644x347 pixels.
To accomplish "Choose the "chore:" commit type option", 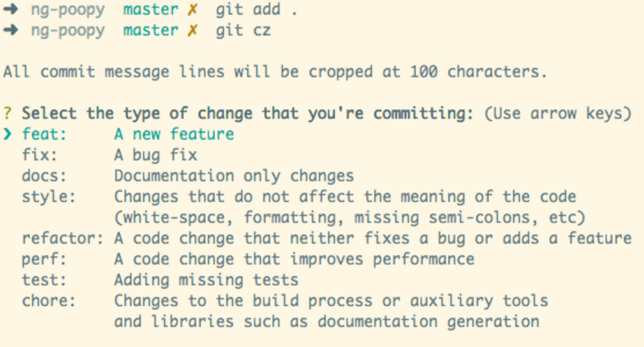I will point(49,301).
